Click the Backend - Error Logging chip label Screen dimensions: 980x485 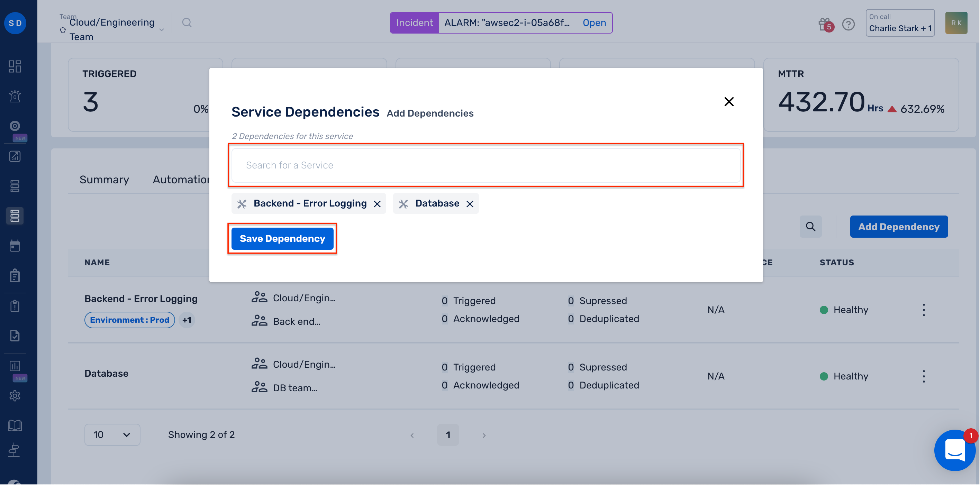(310, 203)
